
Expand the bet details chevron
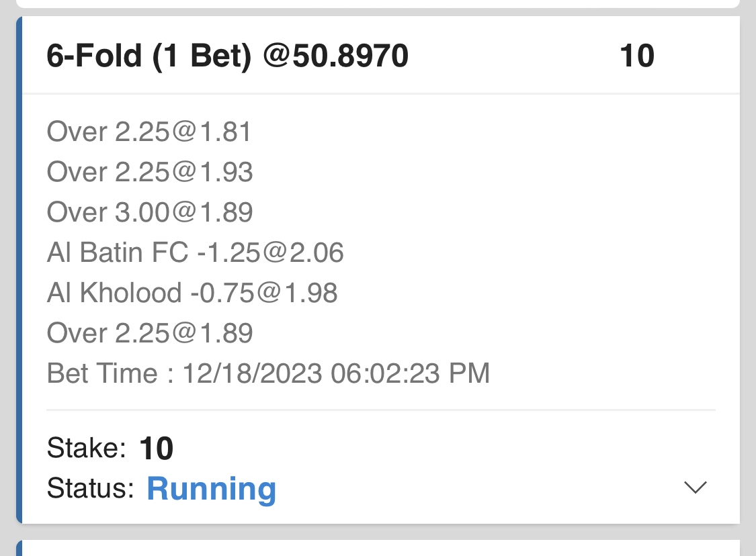tap(695, 488)
